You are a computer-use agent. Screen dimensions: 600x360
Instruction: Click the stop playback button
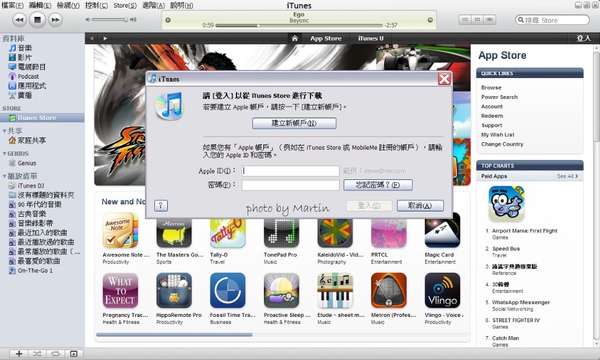pyautogui.click(x=37, y=20)
